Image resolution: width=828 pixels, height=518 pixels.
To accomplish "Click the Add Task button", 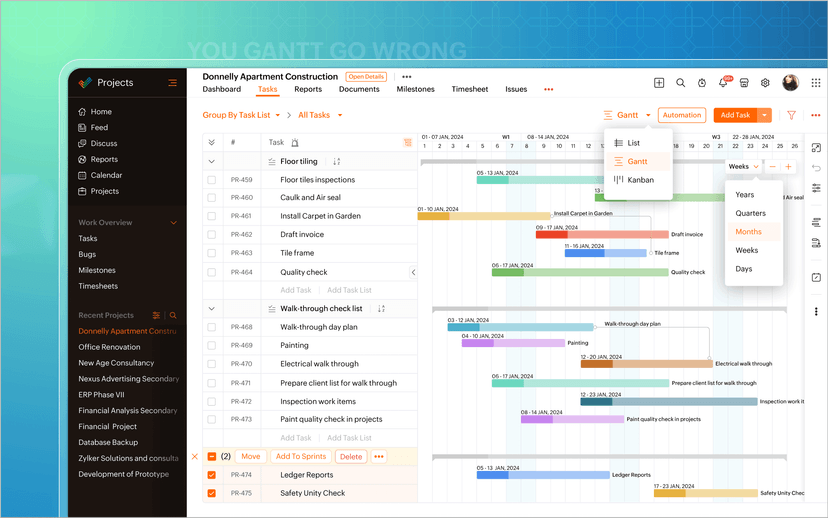I will click(736, 115).
